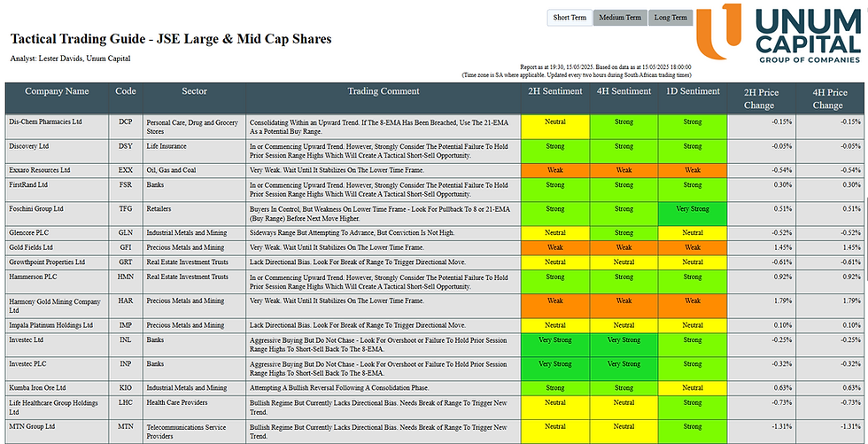Select FirstRand Ltd company name
The height and width of the screenshot is (444, 868).
click(x=28, y=185)
